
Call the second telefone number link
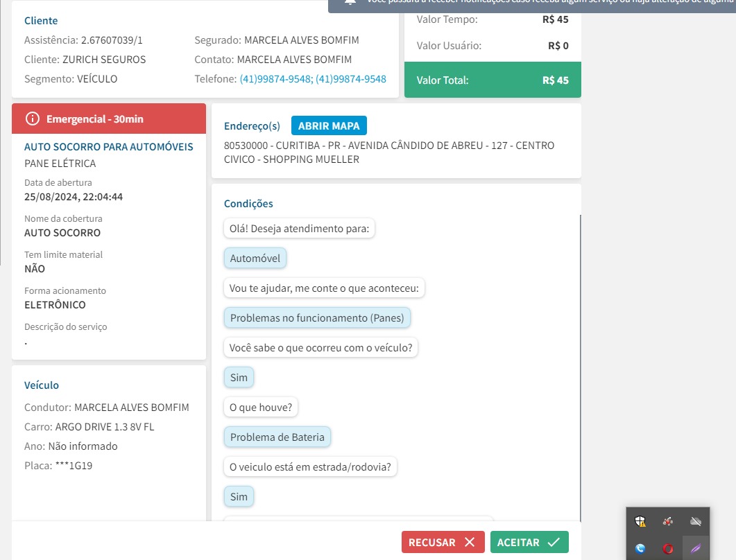pyautogui.click(x=351, y=79)
